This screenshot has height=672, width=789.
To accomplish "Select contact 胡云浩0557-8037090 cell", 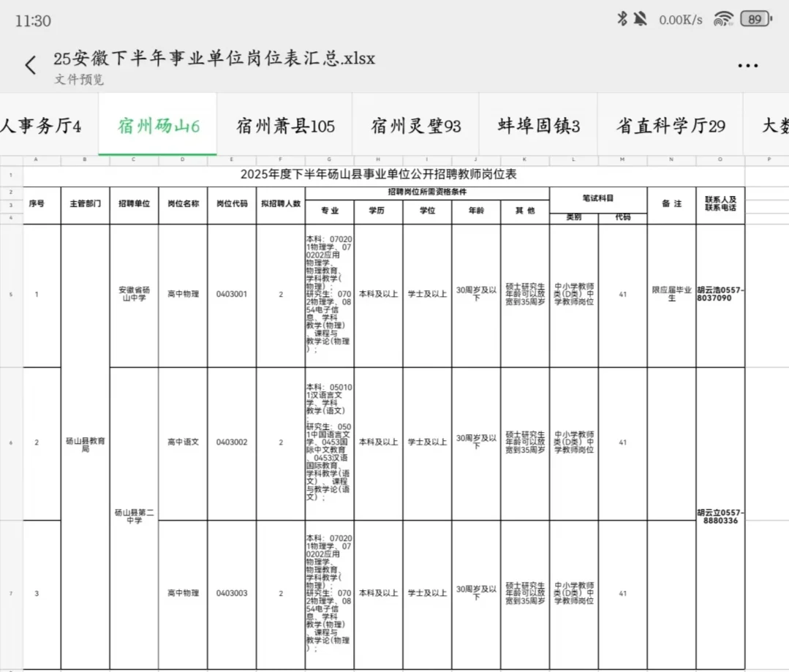I will [720, 295].
